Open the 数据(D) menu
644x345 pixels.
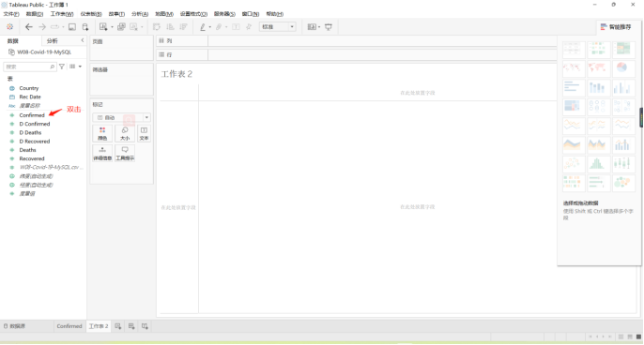coord(35,14)
